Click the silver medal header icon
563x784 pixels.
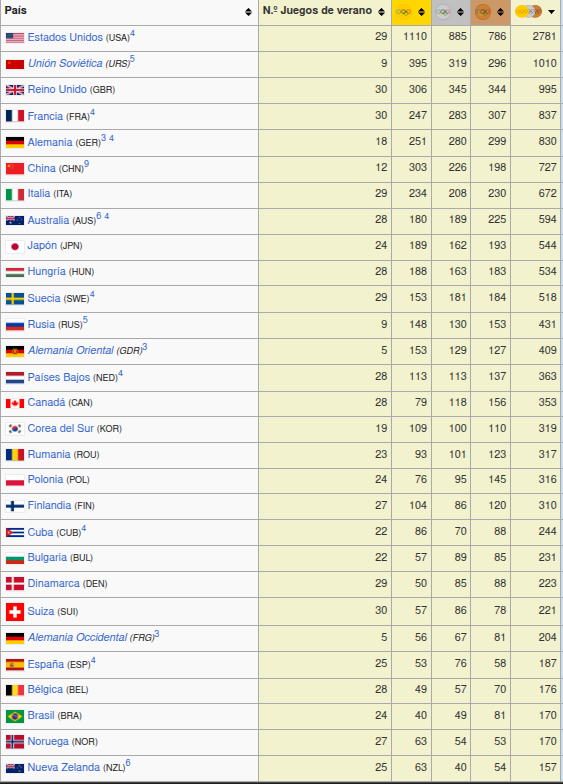tap(443, 12)
